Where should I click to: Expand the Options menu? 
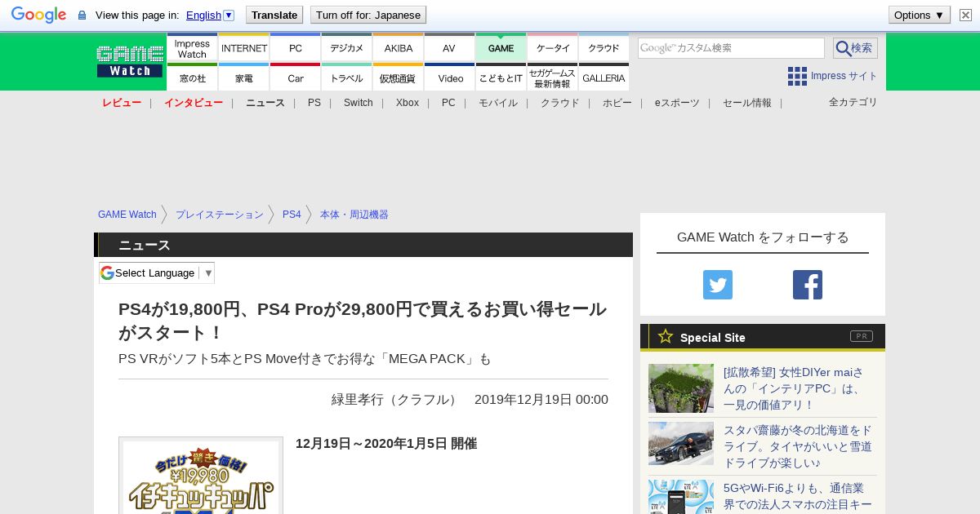pos(920,15)
